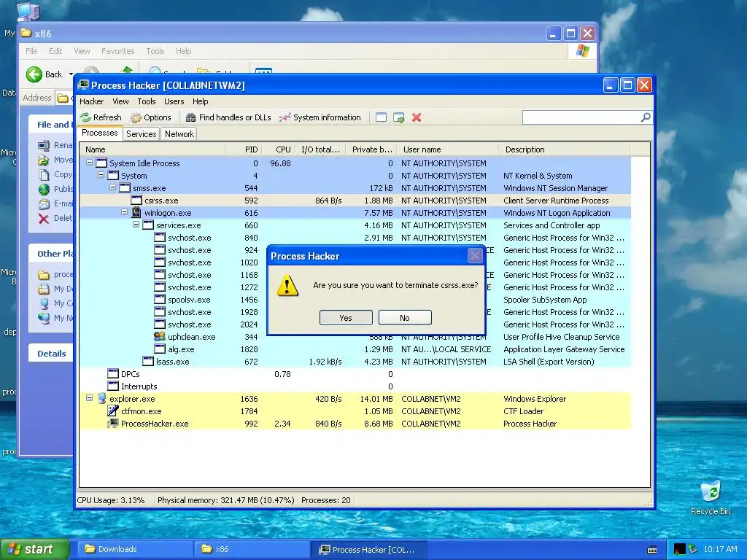Screen dimensions: 747x560
Task: Click the spoolsv.exe process icon
Action: coord(160,299)
